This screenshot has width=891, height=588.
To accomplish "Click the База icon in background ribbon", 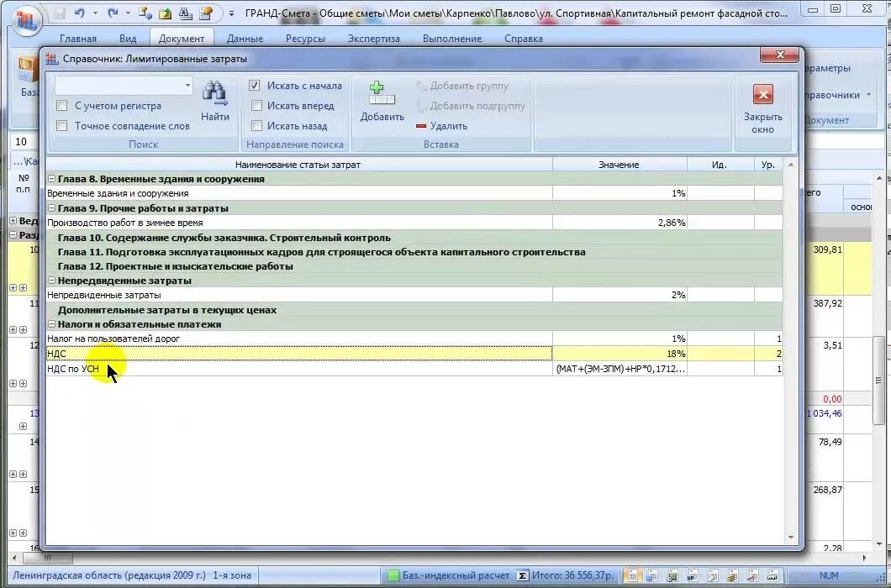I will point(27,71).
